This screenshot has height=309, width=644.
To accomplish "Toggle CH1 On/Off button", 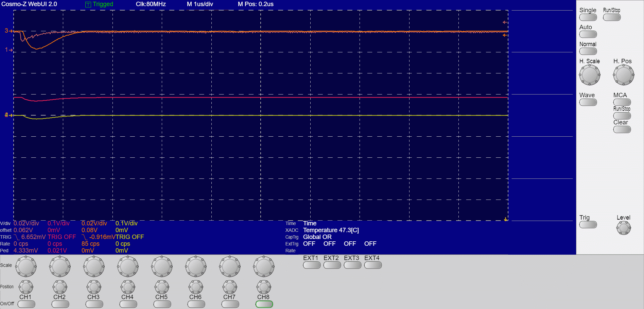I will [26, 304].
